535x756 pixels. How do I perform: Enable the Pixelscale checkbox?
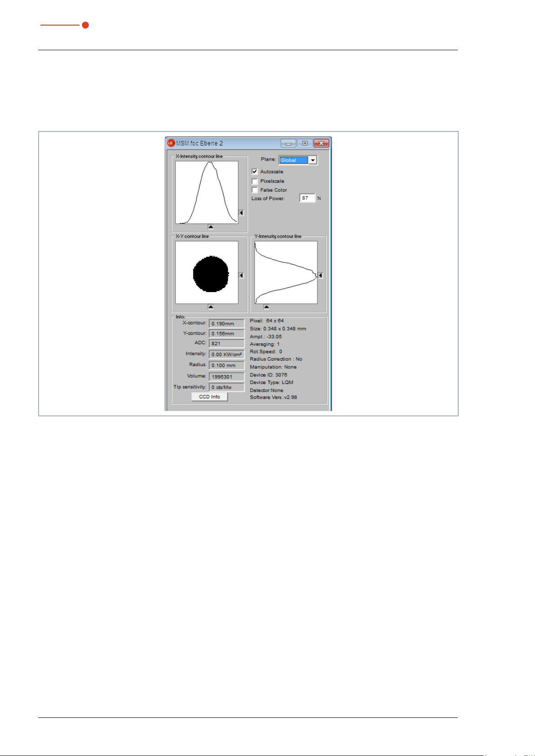[x=254, y=181]
